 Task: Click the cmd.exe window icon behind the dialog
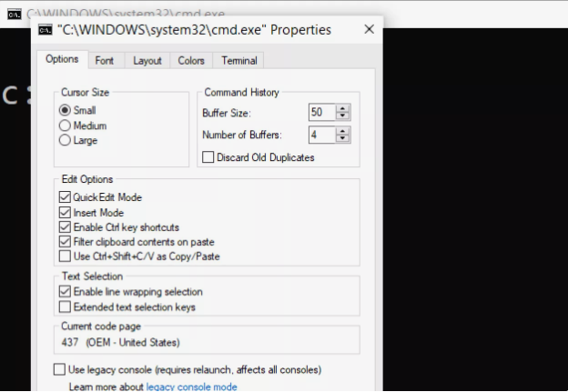click(15, 15)
